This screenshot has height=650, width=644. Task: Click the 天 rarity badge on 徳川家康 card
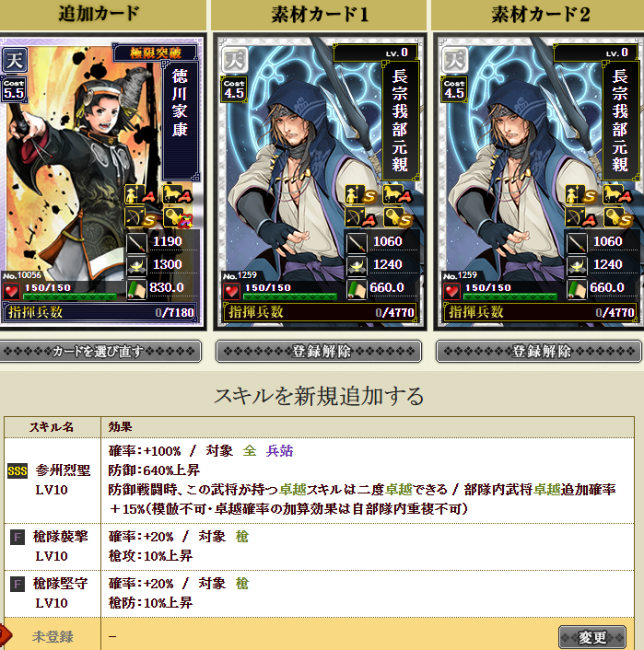click(x=14, y=61)
